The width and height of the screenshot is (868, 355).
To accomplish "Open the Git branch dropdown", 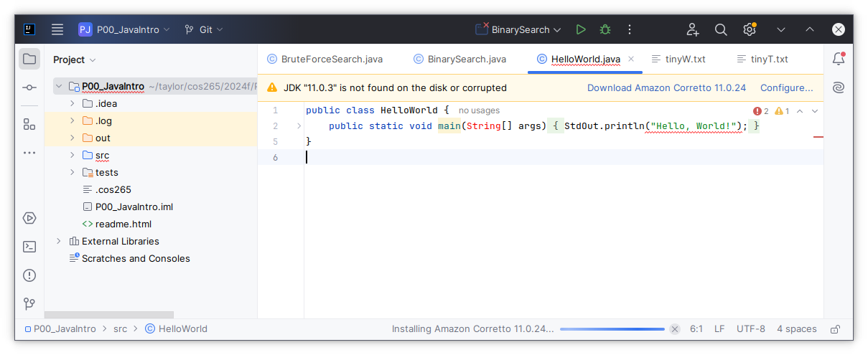I will (204, 29).
